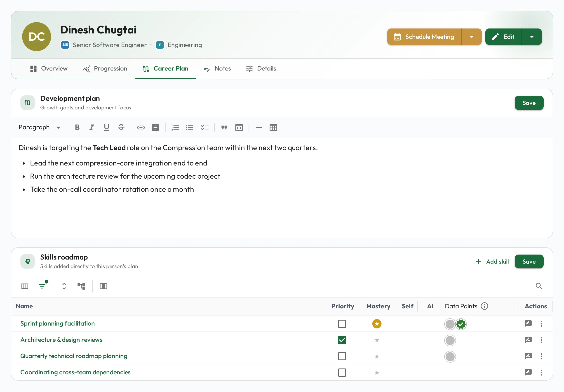
Task: Open the Notes tab
Action: click(217, 68)
